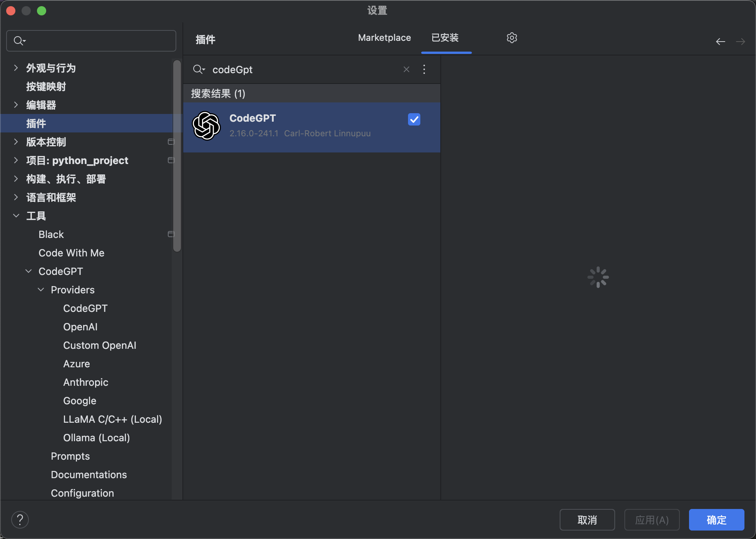This screenshot has height=539, width=756.
Task: Collapse the Providers tree node
Action: pyautogui.click(x=41, y=290)
